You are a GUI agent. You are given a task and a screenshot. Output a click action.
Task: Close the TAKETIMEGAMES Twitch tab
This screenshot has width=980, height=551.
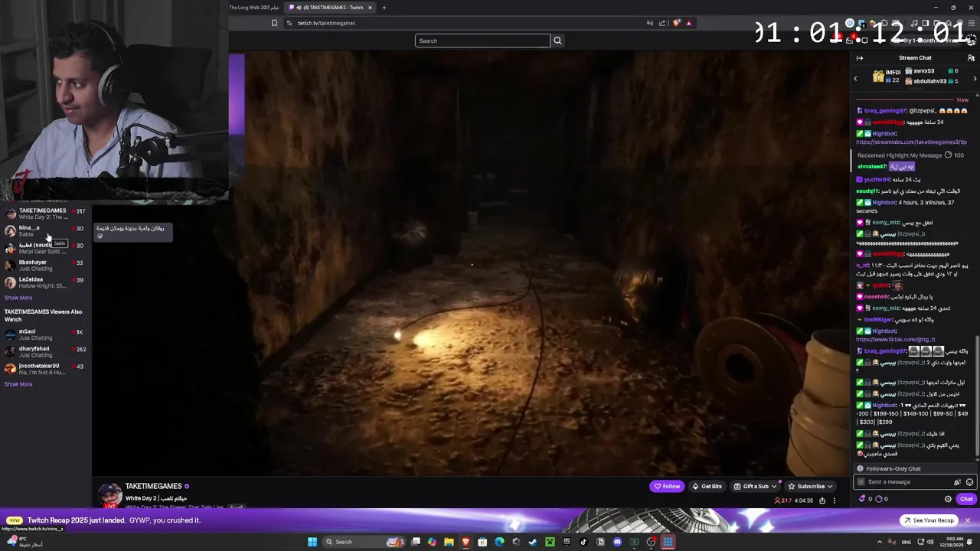click(370, 8)
